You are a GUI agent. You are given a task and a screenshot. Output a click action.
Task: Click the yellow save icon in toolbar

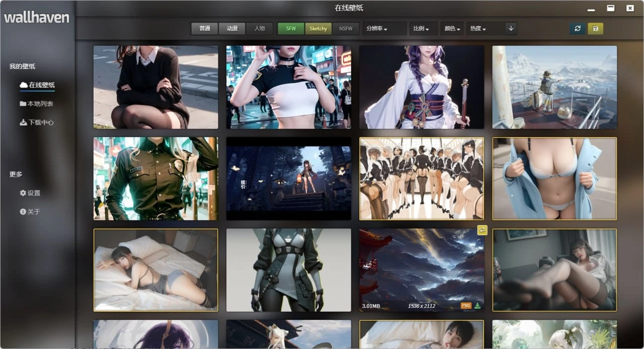[595, 29]
